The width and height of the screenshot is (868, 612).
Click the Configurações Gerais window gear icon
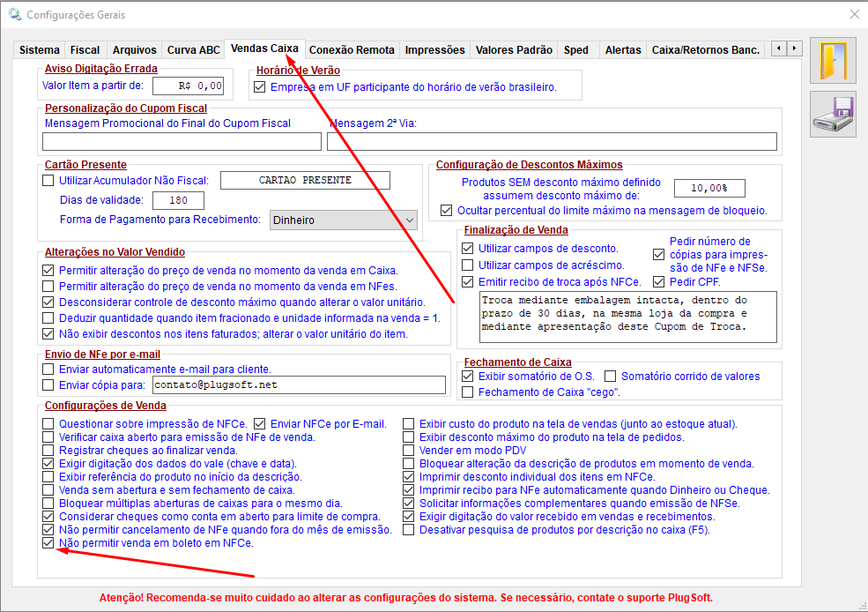coord(15,14)
